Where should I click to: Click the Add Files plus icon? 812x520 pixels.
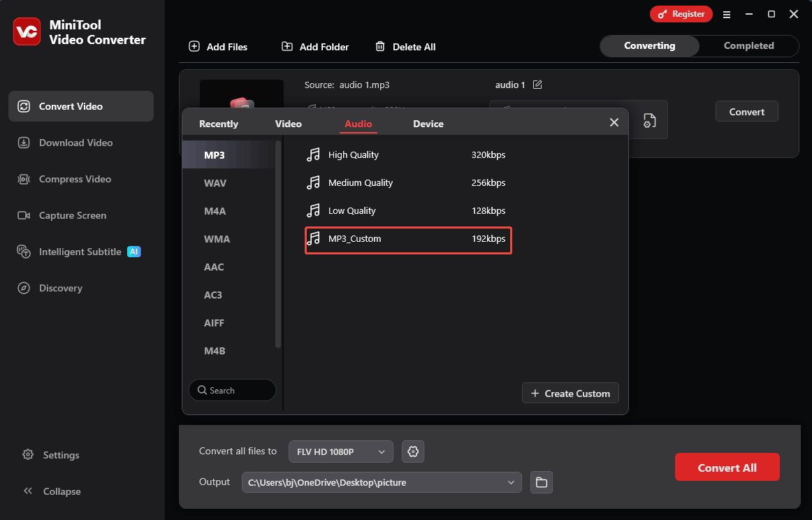click(194, 47)
